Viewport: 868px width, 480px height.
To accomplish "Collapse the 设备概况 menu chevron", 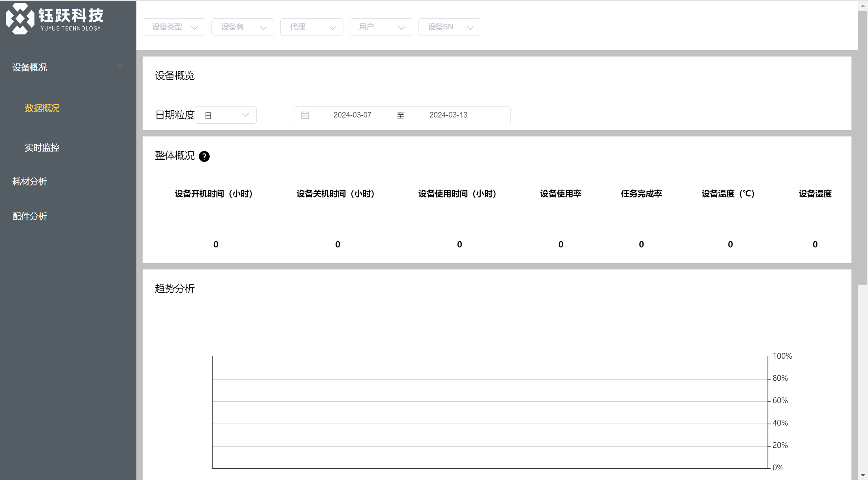I will coord(120,66).
